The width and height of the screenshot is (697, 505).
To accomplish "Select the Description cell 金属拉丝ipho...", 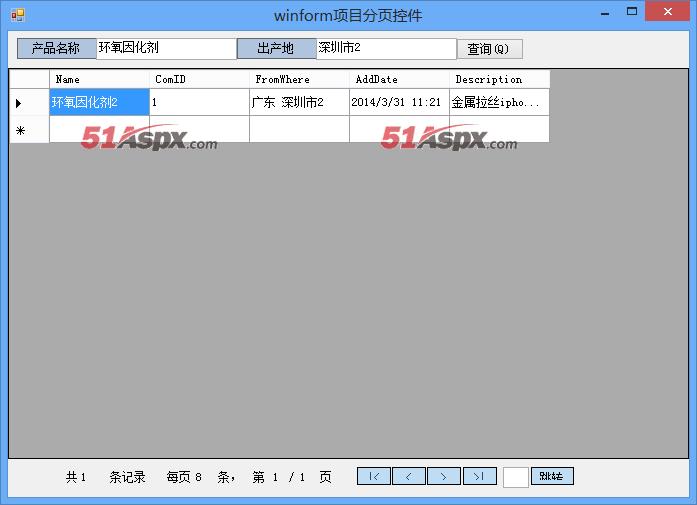I will point(500,102).
